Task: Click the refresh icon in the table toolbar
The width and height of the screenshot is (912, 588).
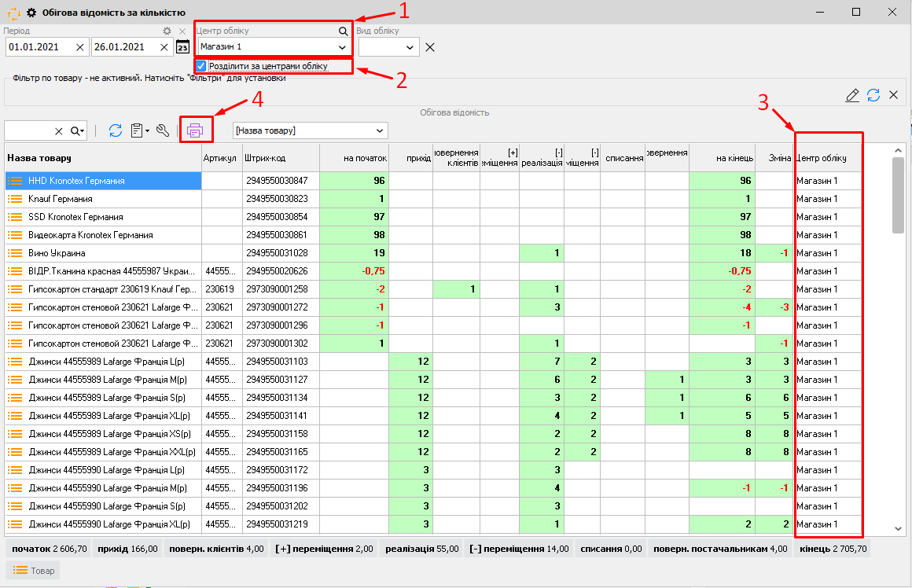Action: click(x=116, y=130)
